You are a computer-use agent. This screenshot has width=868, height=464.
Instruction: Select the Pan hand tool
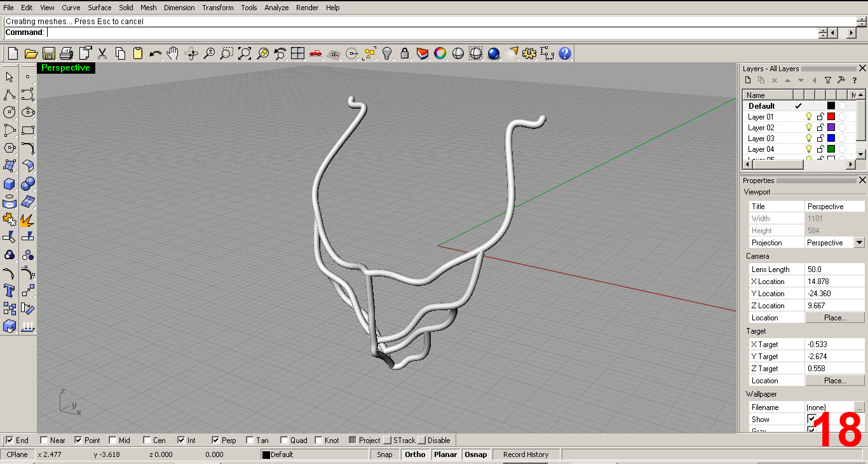tap(173, 53)
